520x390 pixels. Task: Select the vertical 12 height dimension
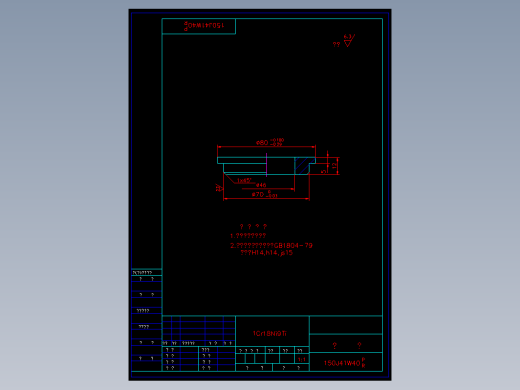point(335,166)
